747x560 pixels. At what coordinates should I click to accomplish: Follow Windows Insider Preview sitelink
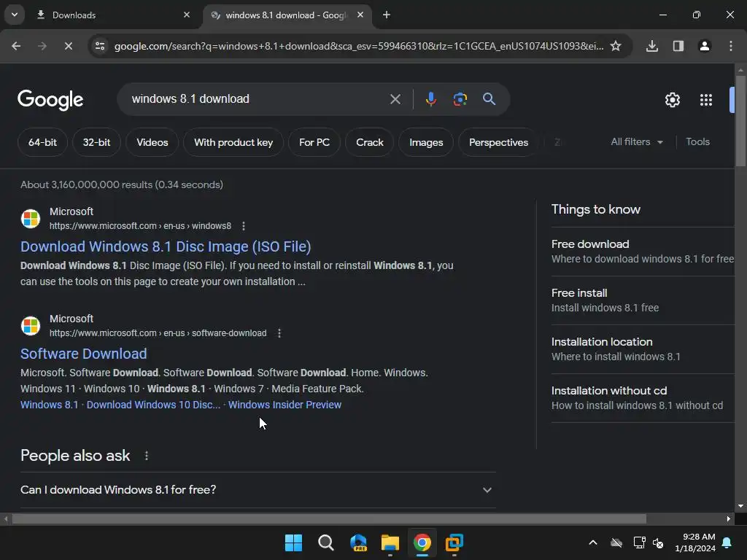click(x=285, y=405)
